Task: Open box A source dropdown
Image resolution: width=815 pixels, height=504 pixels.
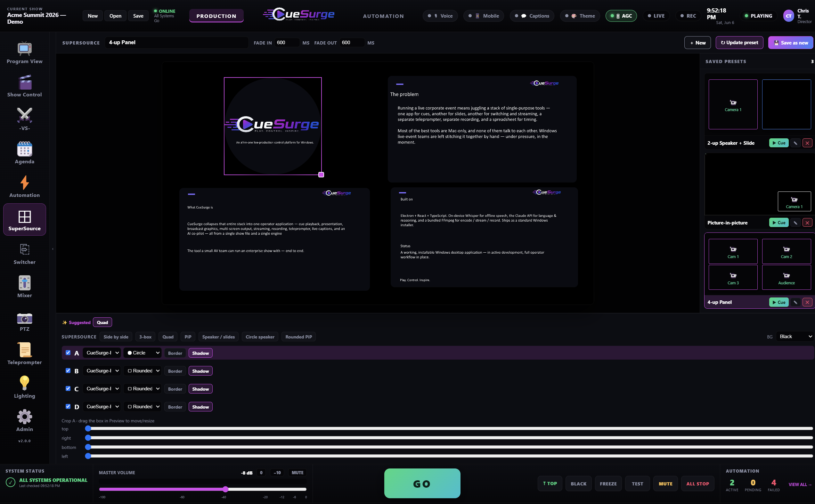Action: [102, 353]
